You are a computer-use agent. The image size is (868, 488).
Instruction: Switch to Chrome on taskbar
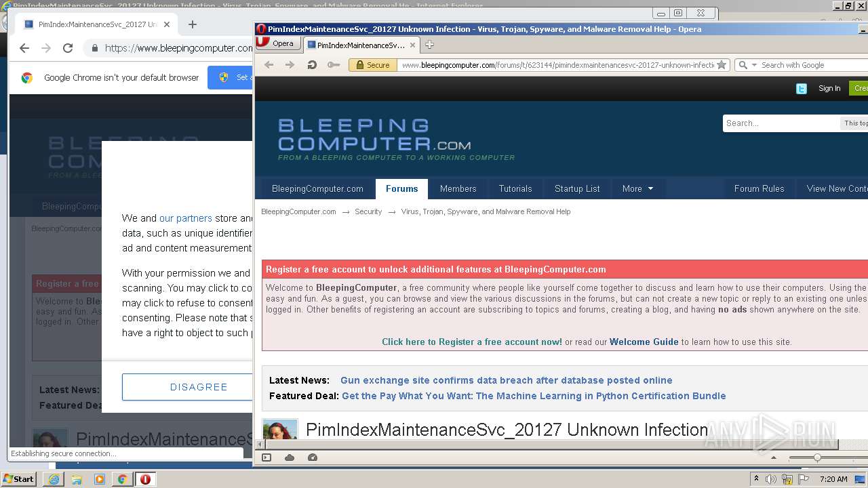(123, 479)
